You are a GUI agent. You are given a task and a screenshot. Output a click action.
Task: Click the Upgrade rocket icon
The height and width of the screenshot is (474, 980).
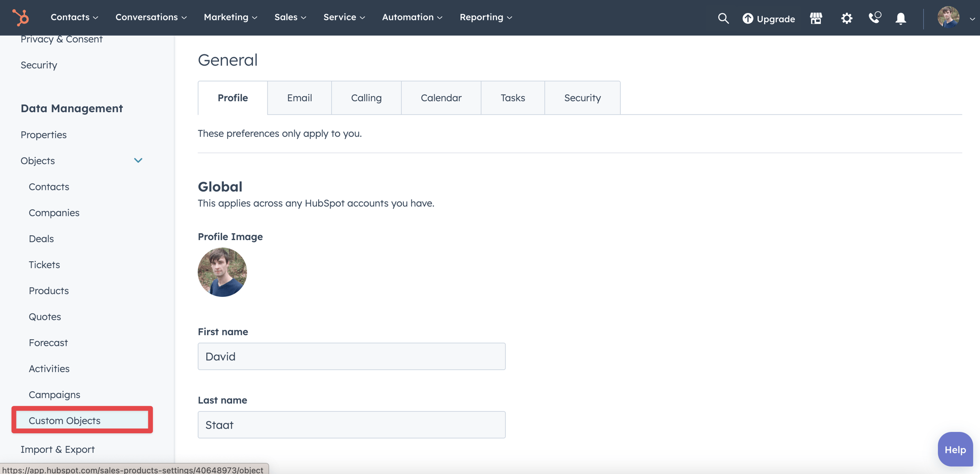(x=747, y=18)
